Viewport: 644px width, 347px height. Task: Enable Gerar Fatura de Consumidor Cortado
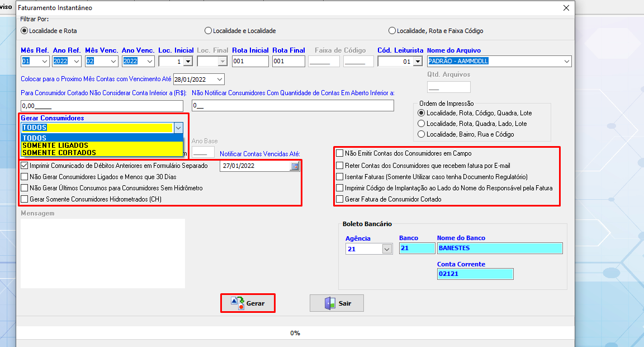[x=339, y=199]
